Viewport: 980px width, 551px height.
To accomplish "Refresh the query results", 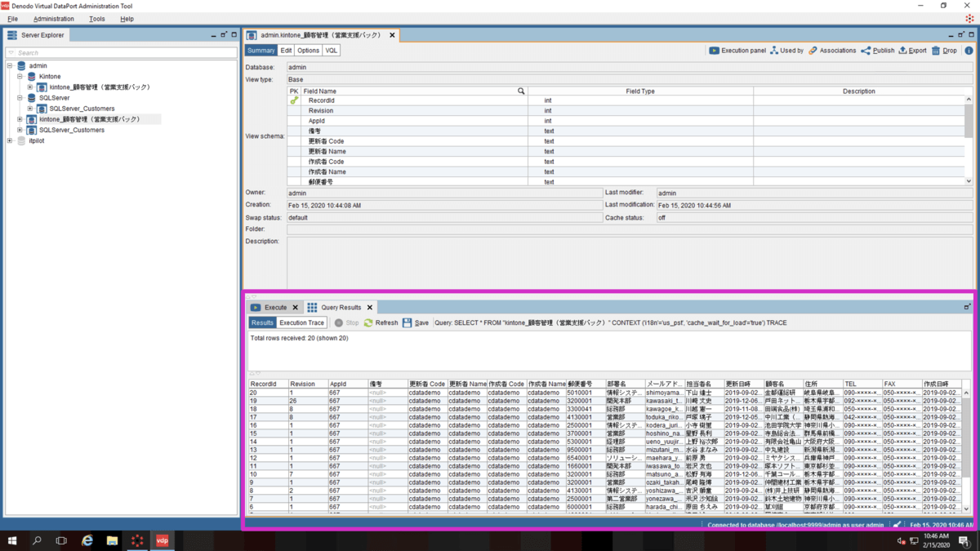I will [381, 322].
